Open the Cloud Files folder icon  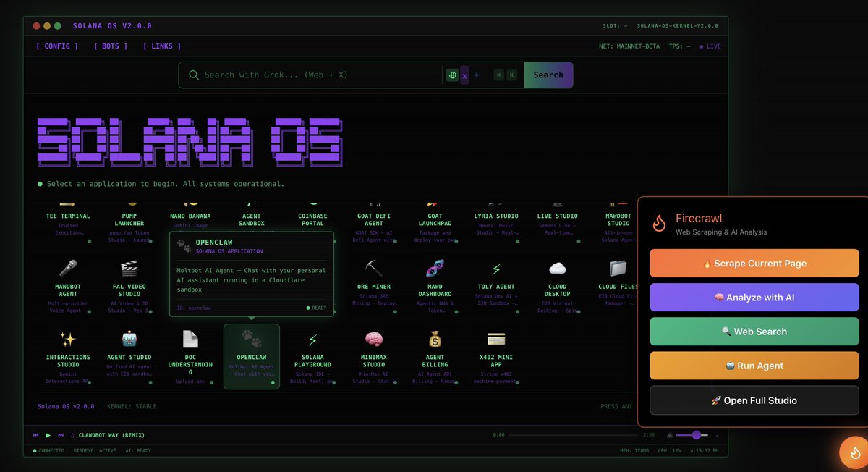[618, 269]
